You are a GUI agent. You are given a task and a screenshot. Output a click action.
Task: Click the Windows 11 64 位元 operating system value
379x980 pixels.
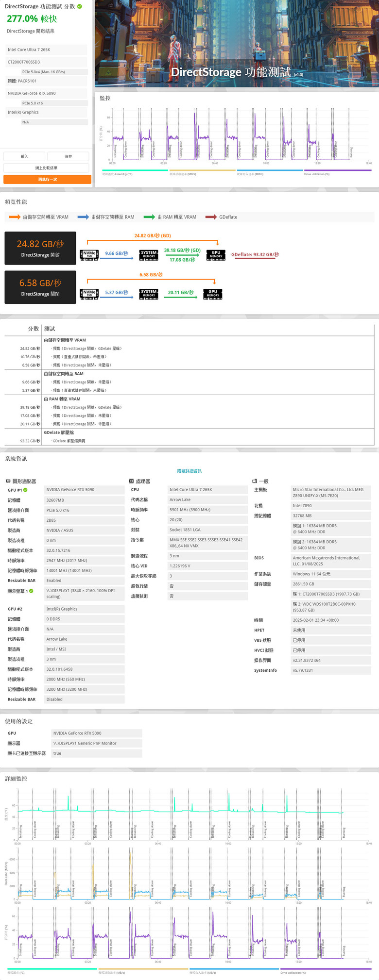tap(331, 574)
